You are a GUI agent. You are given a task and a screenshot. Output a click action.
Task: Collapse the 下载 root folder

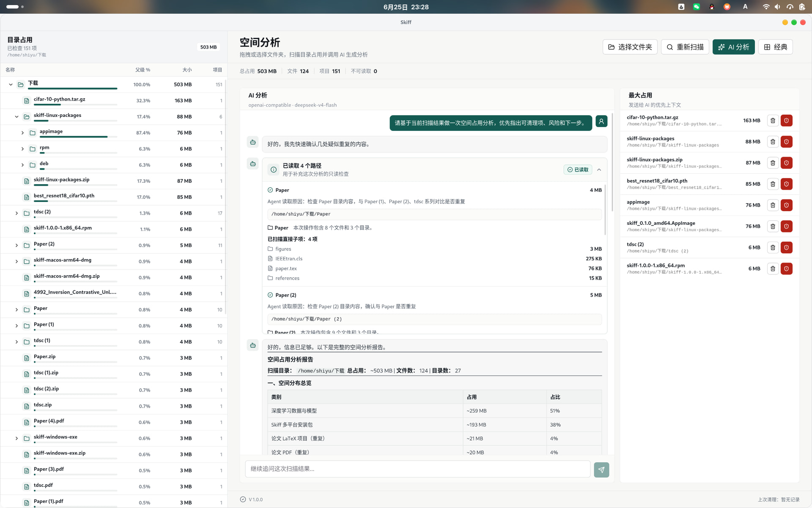point(11,85)
